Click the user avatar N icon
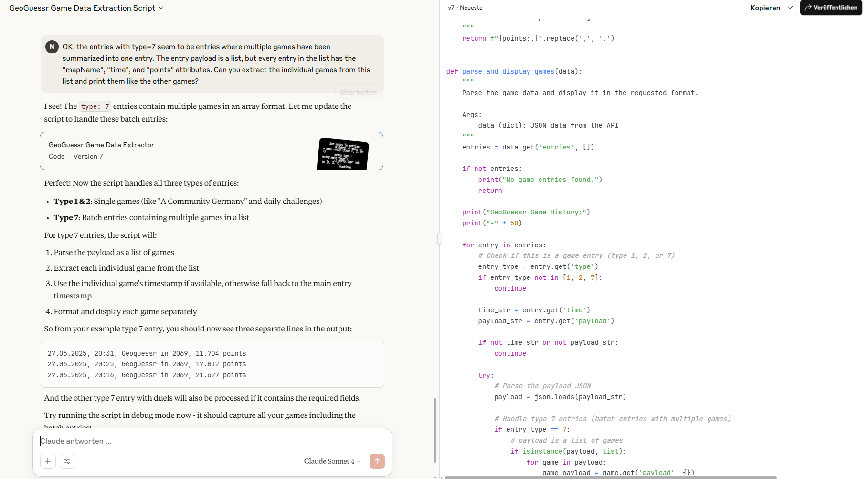The image size is (868, 479). coord(52,47)
